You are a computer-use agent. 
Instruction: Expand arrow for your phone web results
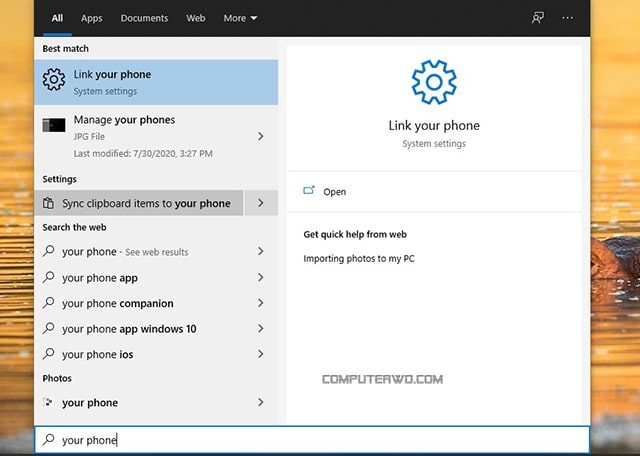point(260,251)
